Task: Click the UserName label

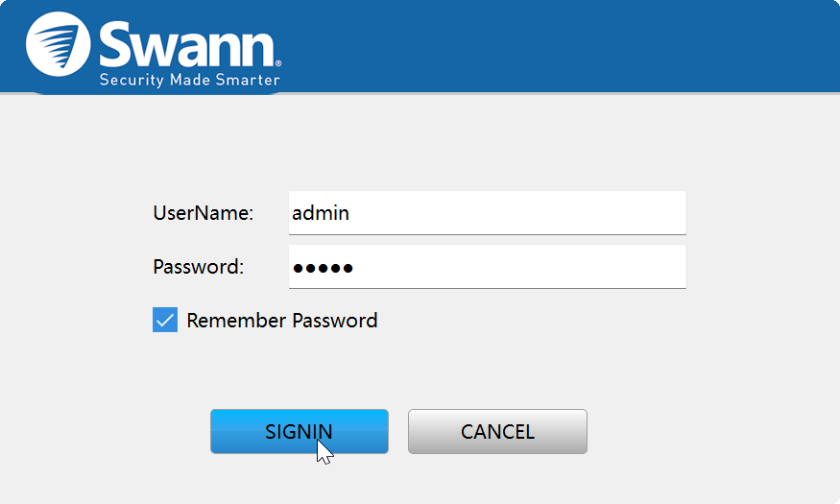Action: click(203, 213)
